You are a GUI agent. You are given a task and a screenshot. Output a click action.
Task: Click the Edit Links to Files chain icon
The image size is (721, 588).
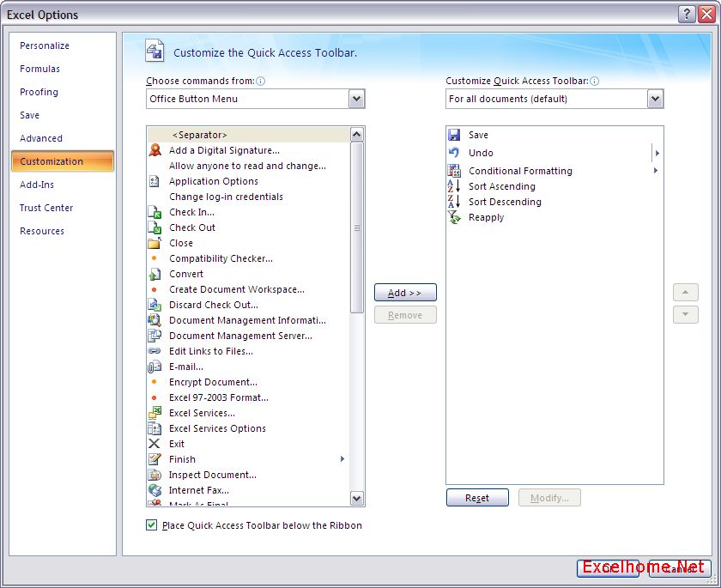(154, 351)
